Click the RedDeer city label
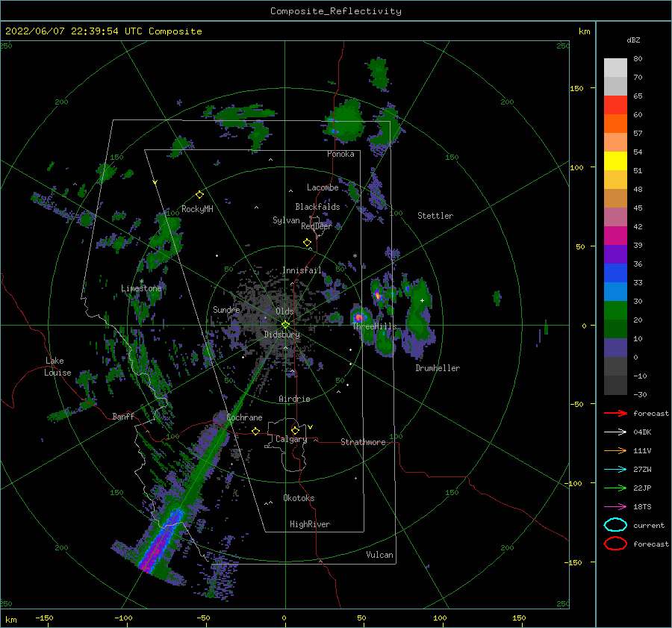This screenshot has width=672, height=628. click(x=317, y=226)
